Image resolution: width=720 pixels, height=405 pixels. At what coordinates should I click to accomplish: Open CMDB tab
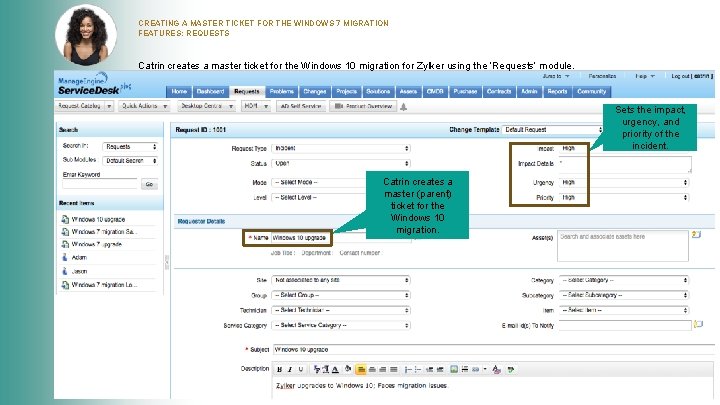click(435, 91)
